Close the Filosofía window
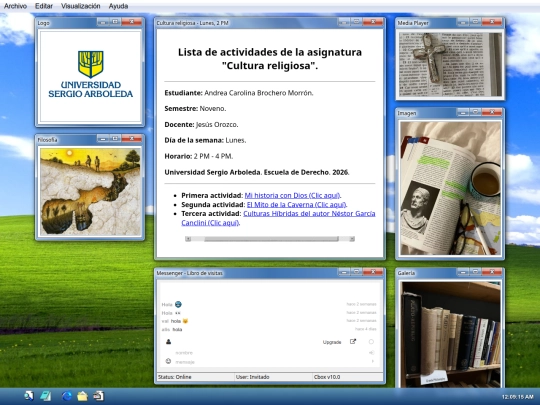Screen dimensions: 540x405 point(132,138)
